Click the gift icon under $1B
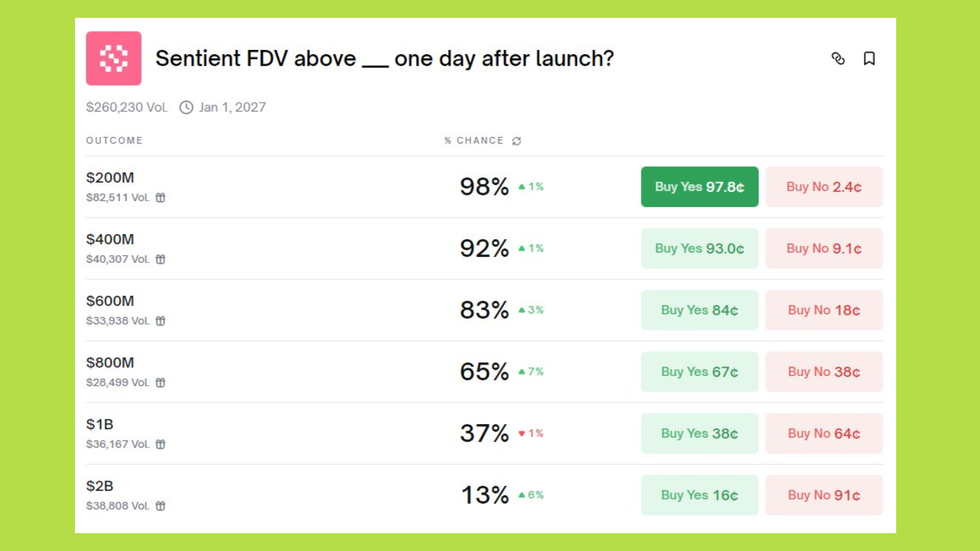 click(160, 444)
